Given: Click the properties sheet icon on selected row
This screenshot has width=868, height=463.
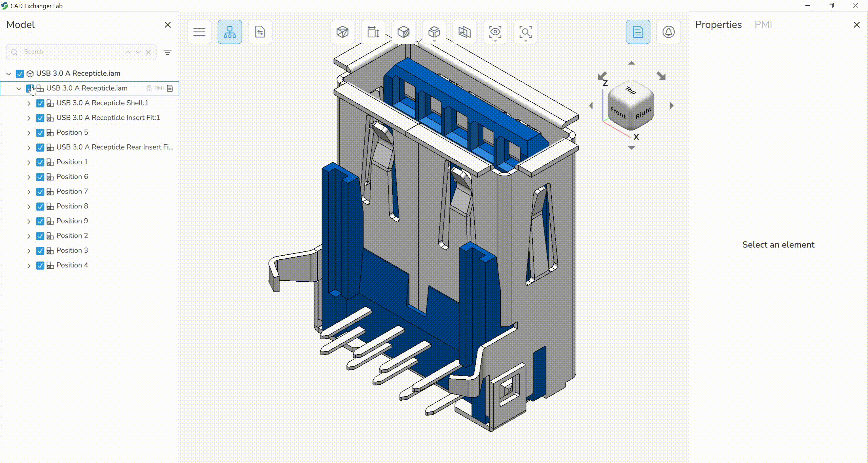Looking at the screenshot, I should point(170,88).
